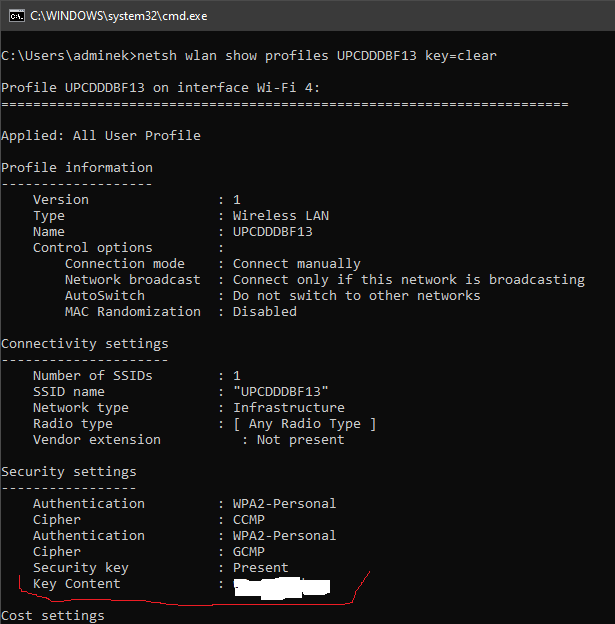Click "Do not switch to other networks"

[x=356, y=295]
